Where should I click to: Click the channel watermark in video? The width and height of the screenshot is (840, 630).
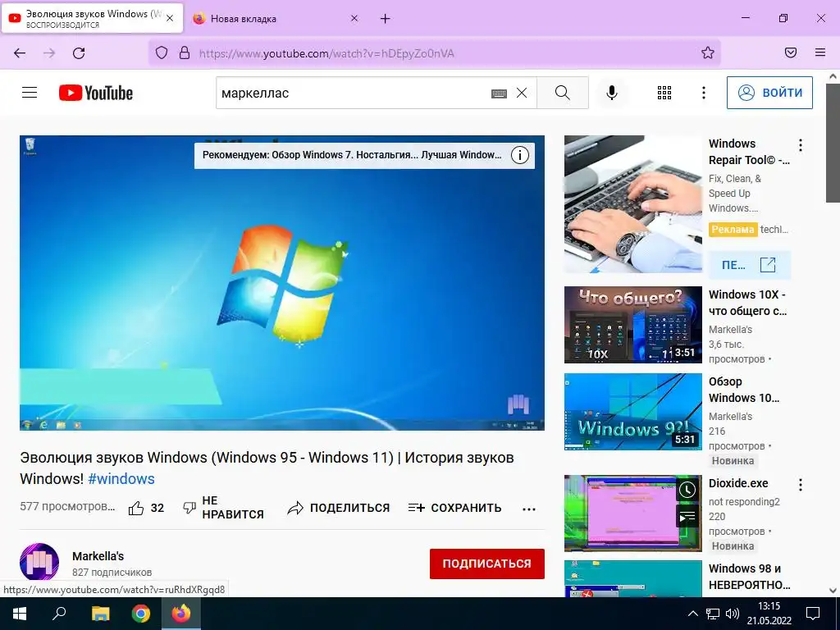[x=518, y=404]
